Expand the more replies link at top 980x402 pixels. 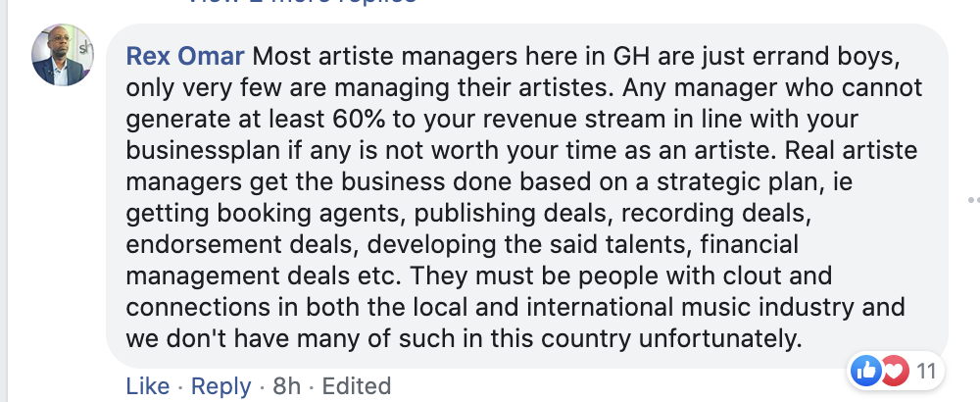coord(304,3)
